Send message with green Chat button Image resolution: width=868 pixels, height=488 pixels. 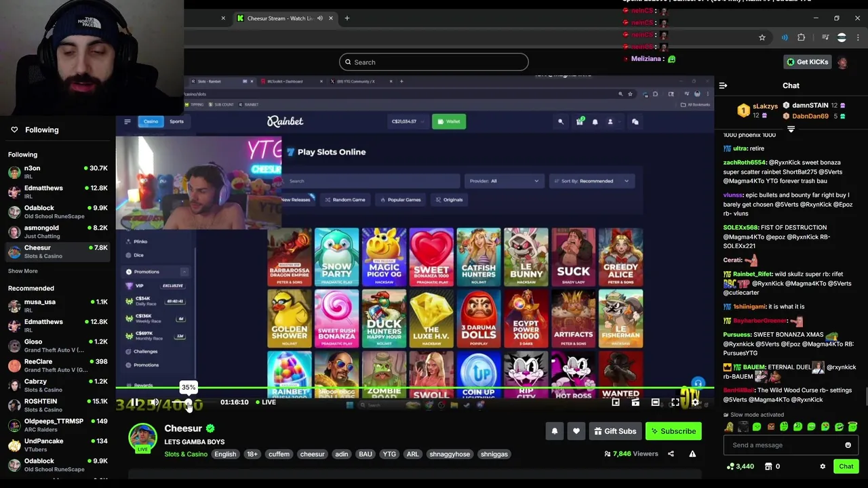click(846, 466)
